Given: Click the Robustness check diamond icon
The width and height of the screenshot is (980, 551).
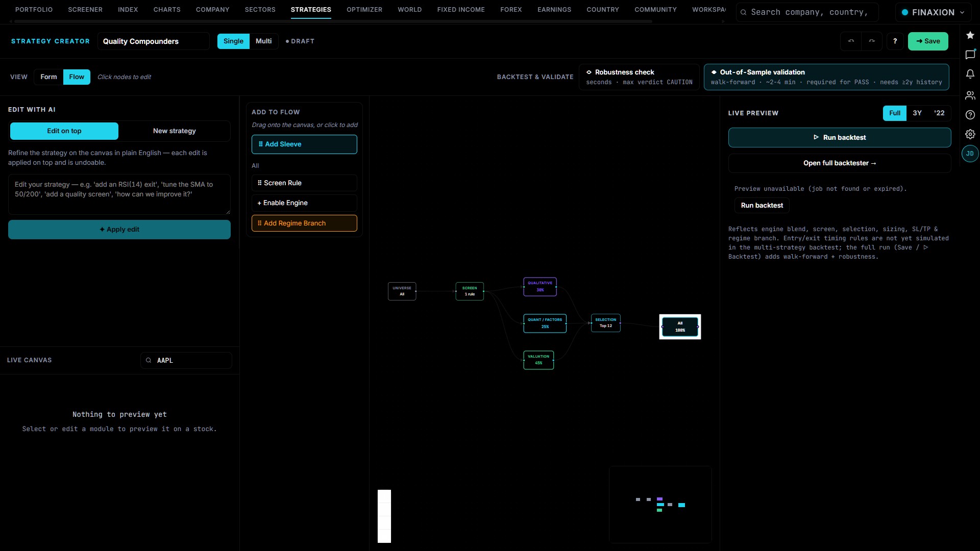Looking at the screenshot, I should [589, 72].
